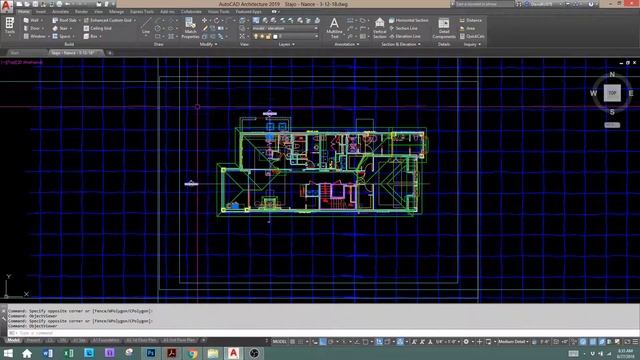640x360 pixels.
Task: Open the Manage ribbon tab
Action: click(116, 11)
